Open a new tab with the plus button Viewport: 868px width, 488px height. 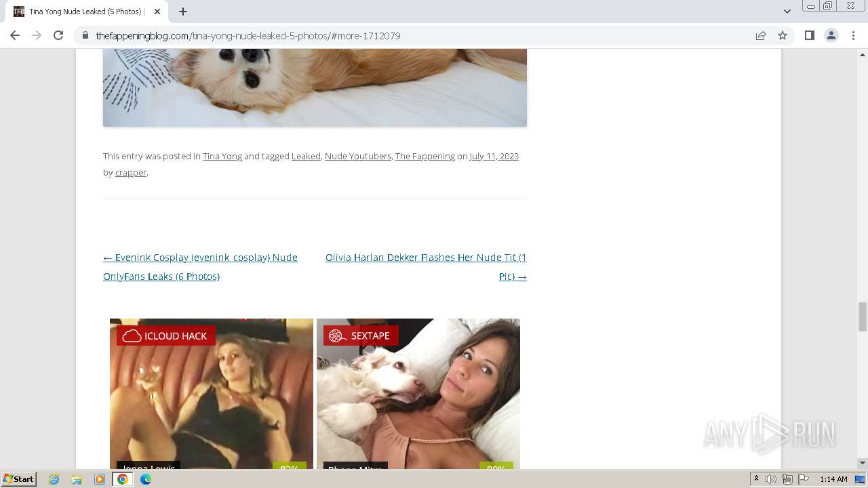tap(183, 12)
